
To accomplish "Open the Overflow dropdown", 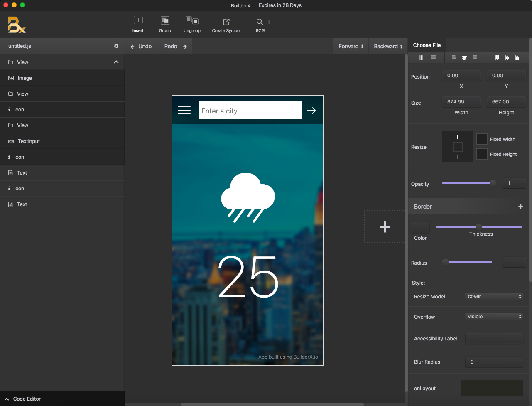I will tap(494, 317).
